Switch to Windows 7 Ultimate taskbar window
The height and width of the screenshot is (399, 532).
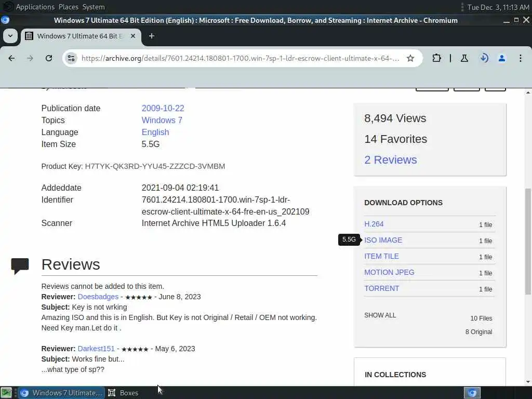[61, 393]
